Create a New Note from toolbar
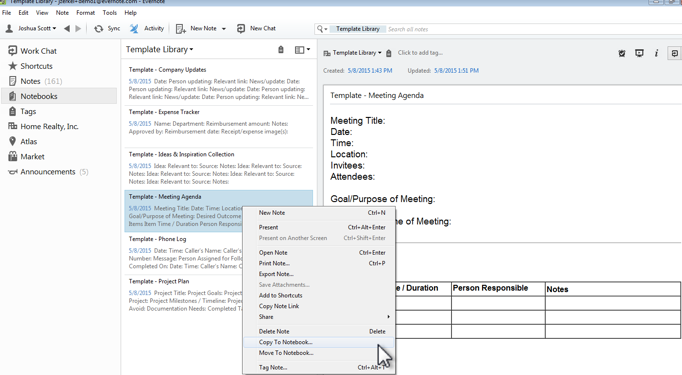 (196, 29)
